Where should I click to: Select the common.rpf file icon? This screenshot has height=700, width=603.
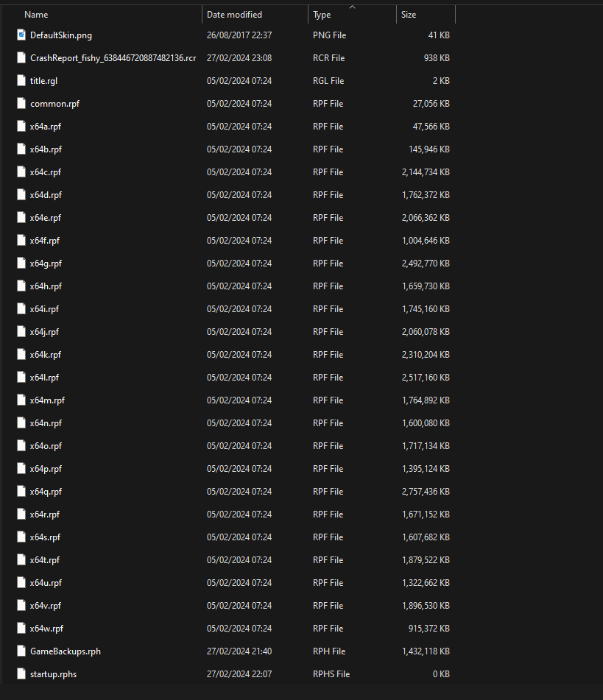pyautogui.click(x=21, y=104)
